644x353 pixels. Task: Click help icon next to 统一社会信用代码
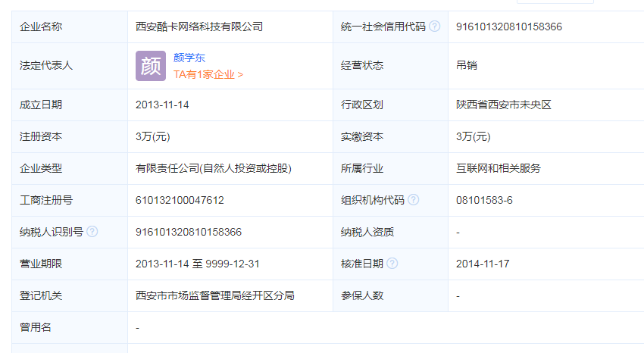coord(435,27)
